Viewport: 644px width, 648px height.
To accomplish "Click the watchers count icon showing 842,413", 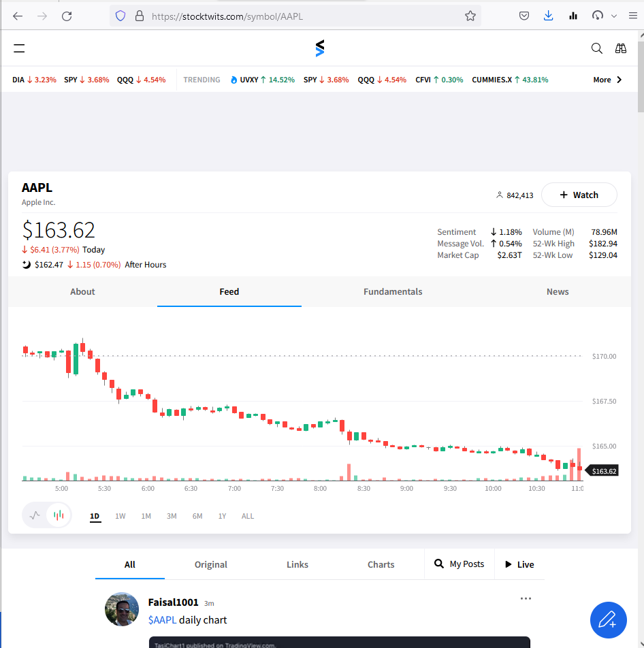I will coord(499,195).
